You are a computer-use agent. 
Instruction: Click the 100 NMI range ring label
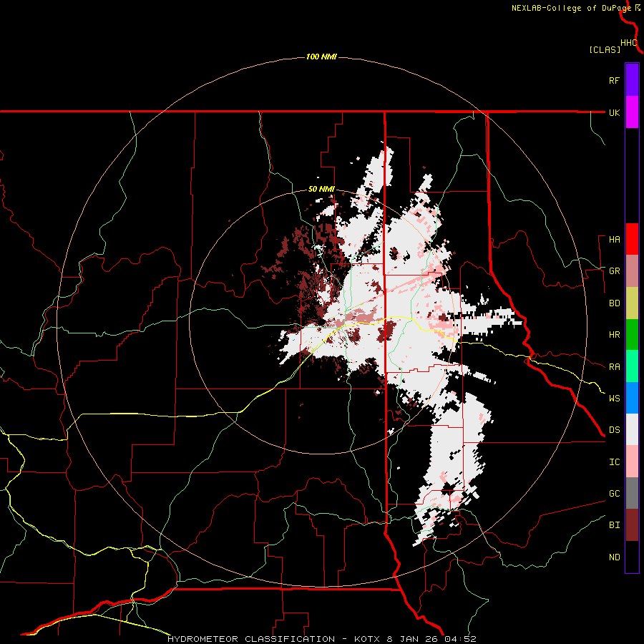tap(321, 57)
